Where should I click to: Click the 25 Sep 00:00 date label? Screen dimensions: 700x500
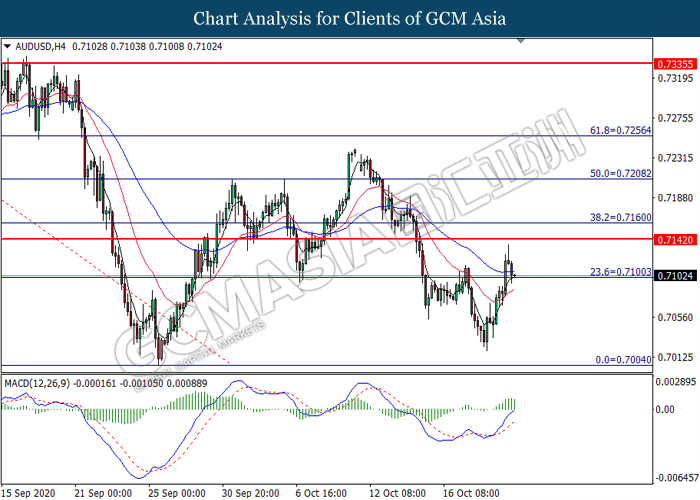(x=177, y=493)
